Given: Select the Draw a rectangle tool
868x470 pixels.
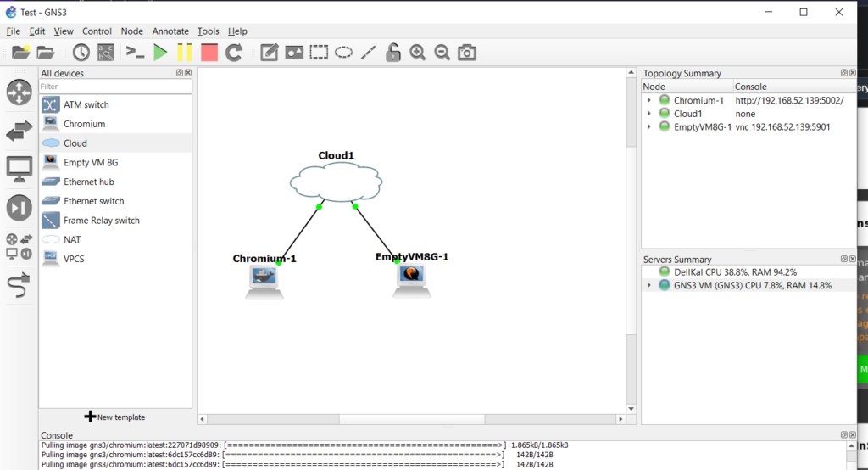Looking at the screenshot, I should [x=319, y=53].
